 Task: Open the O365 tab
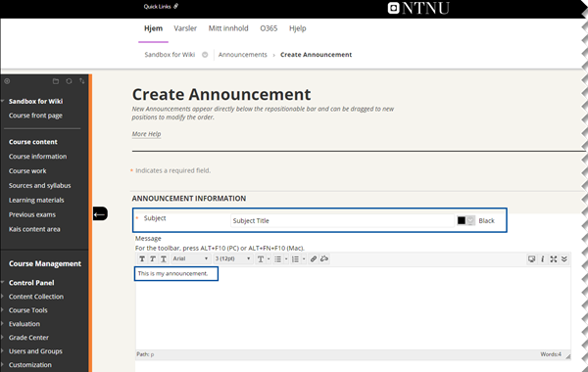[269, 28]
